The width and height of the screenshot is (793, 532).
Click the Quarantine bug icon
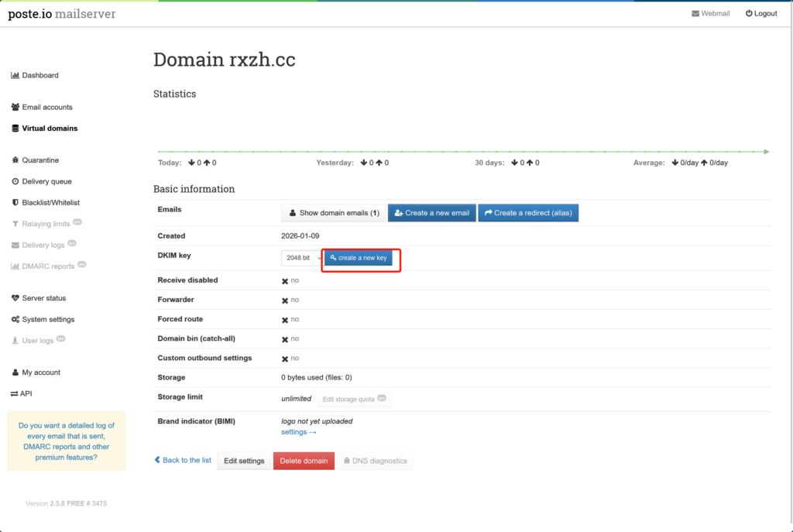tap(15, 160)
